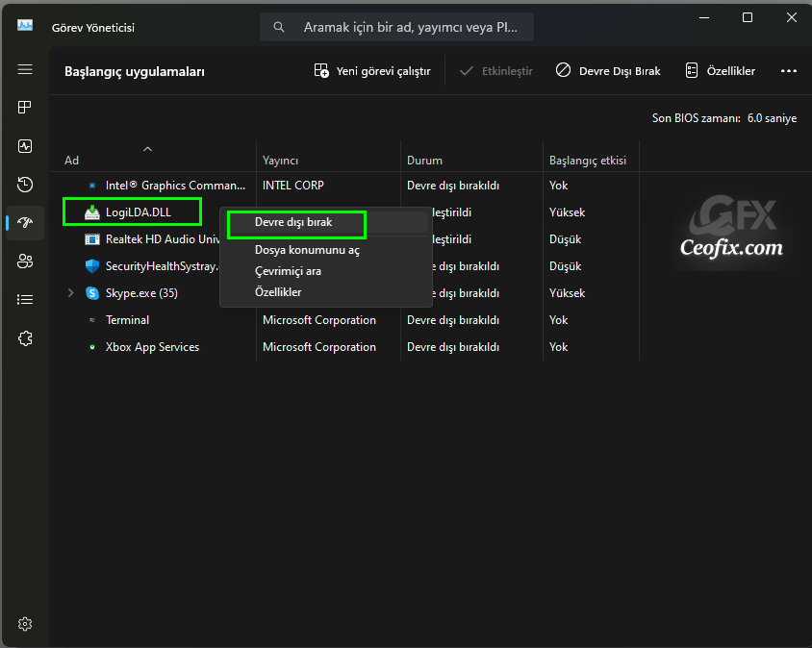Expand the Skype.exe (35) group

(71, 293)
